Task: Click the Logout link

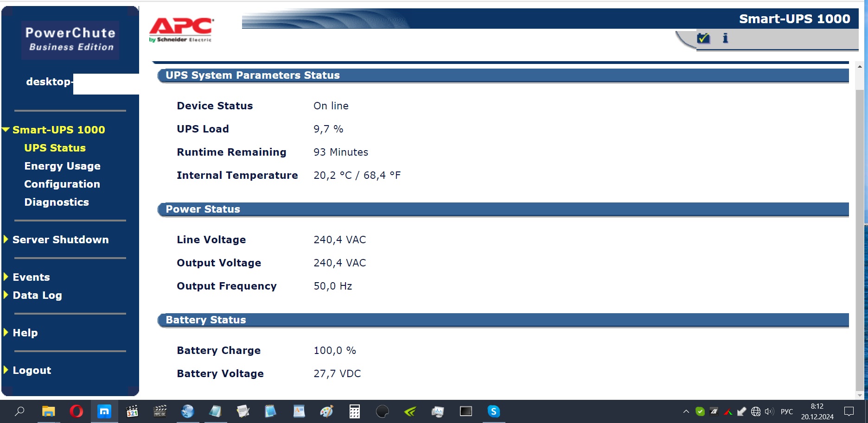Action: 32,370
